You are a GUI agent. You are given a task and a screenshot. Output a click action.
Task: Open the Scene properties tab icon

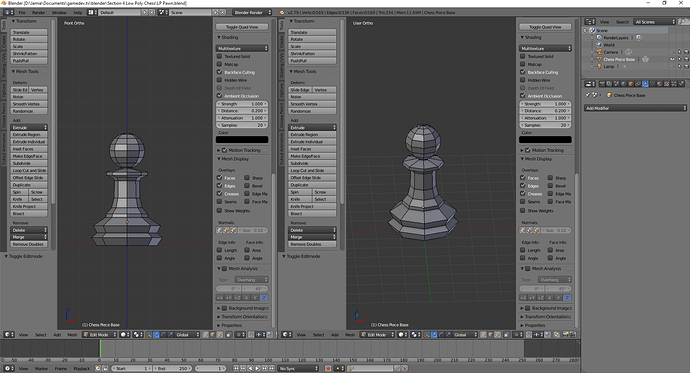pos(616,84)
